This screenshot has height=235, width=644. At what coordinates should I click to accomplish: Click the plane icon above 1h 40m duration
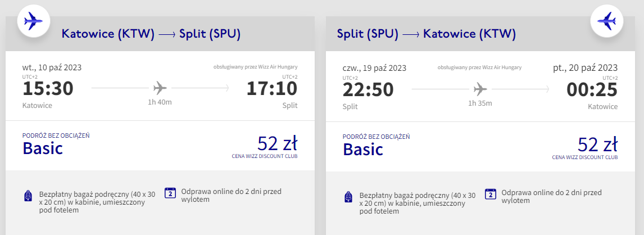click(160, 88)
